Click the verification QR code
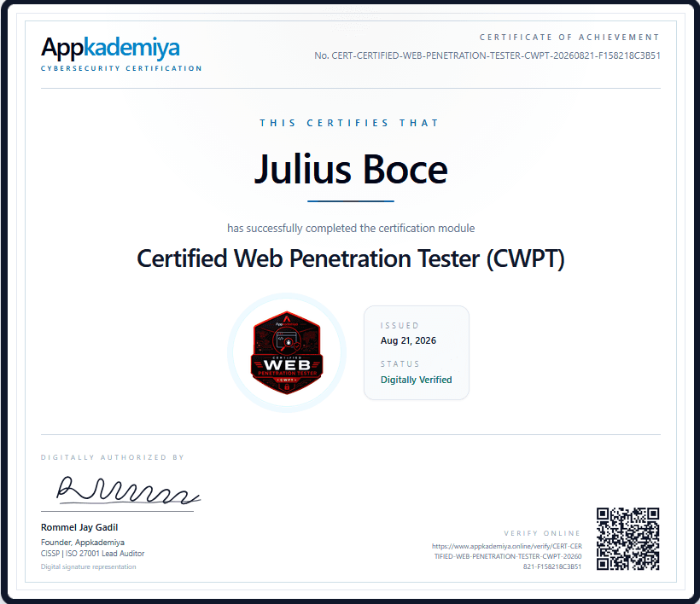700x604 pixels. click(627, 539)
